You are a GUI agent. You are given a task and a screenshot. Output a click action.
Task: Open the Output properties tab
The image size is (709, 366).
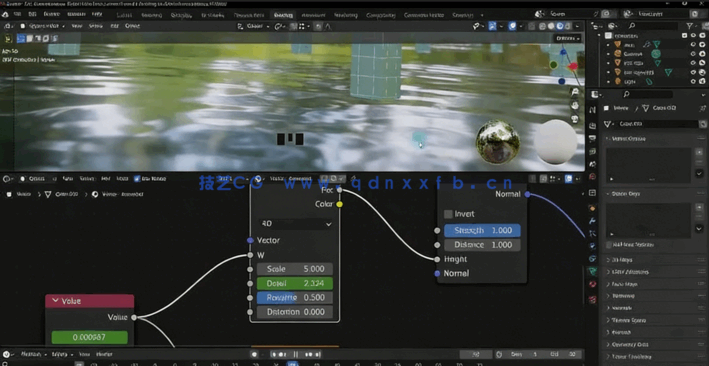click(x=593, y=138)
